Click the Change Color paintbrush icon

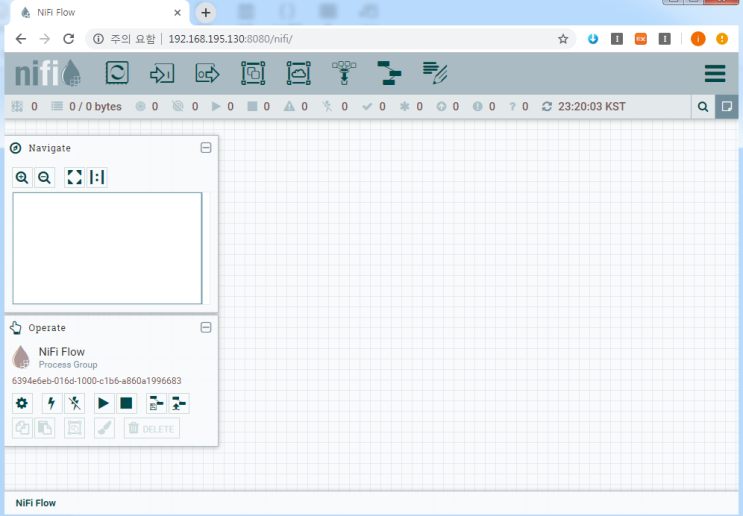tap(104, 428)
